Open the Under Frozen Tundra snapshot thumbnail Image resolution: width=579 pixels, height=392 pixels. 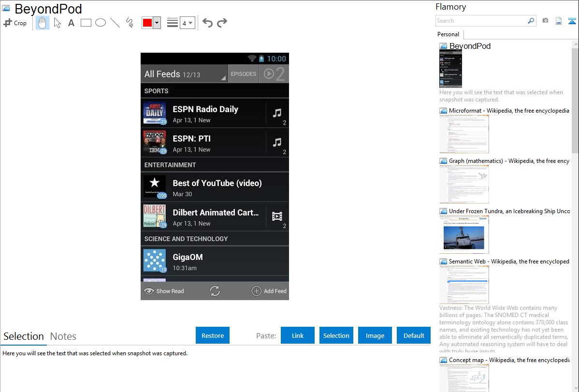(464, 234)
